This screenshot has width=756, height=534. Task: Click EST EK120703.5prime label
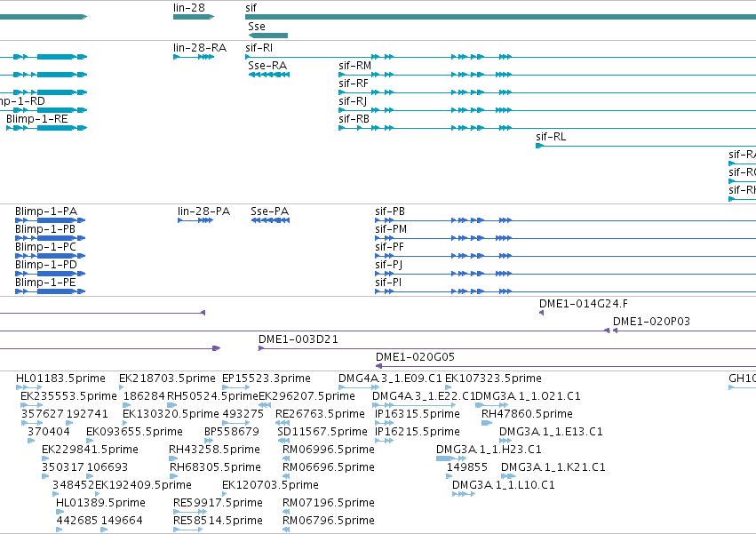[x=270, y=485]
